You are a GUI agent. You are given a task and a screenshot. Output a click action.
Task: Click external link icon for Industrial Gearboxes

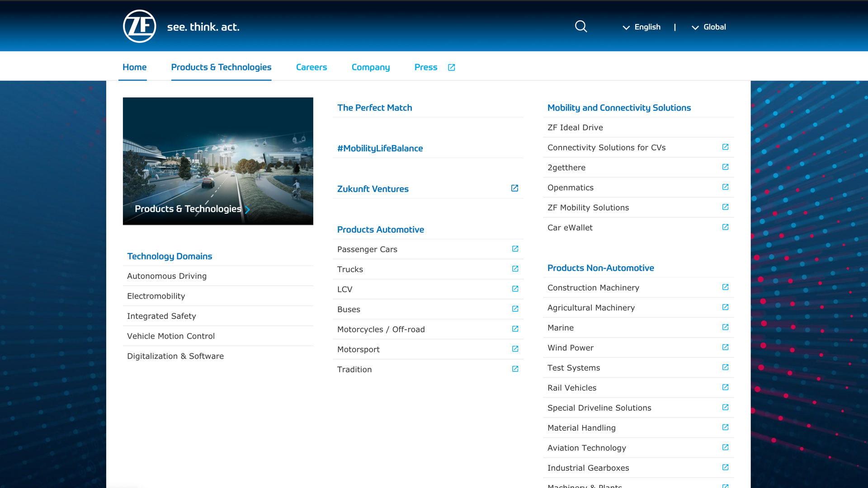(725, 468)
